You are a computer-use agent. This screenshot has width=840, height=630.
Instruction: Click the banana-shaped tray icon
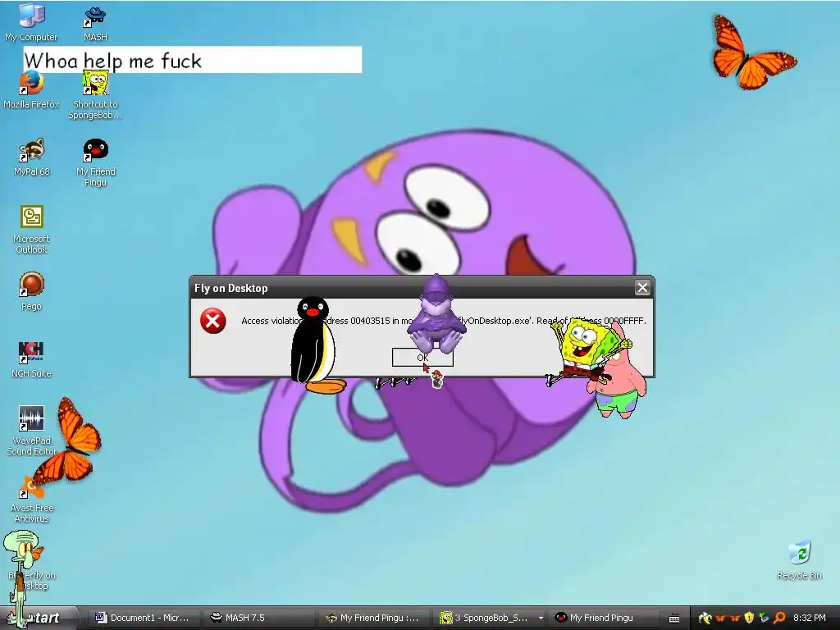(x=704, y=618)
